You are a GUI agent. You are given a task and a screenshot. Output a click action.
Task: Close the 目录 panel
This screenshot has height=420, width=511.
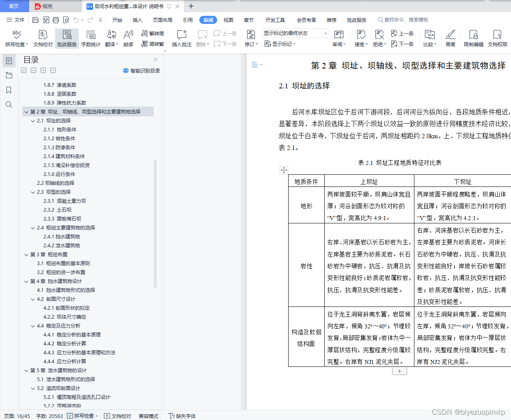(155, 60)
